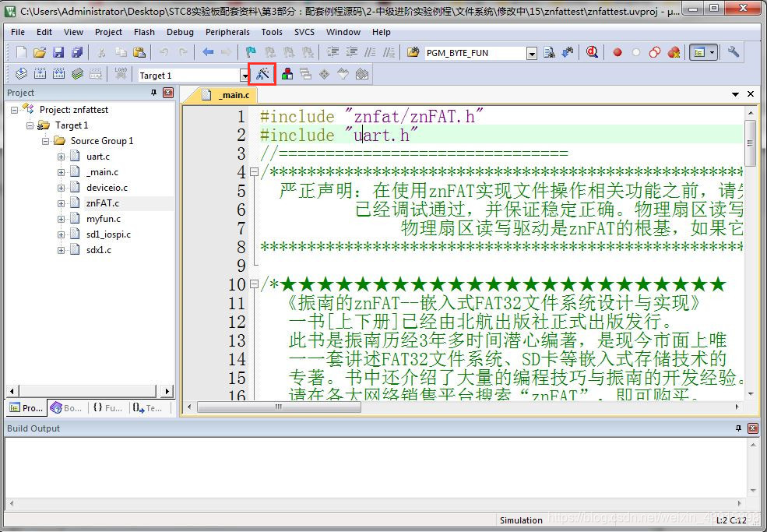Image resolution: width=767 pixels, height=532 pixels.
Task: Save all files with stacked disk icon
Action: pos(77,52)
